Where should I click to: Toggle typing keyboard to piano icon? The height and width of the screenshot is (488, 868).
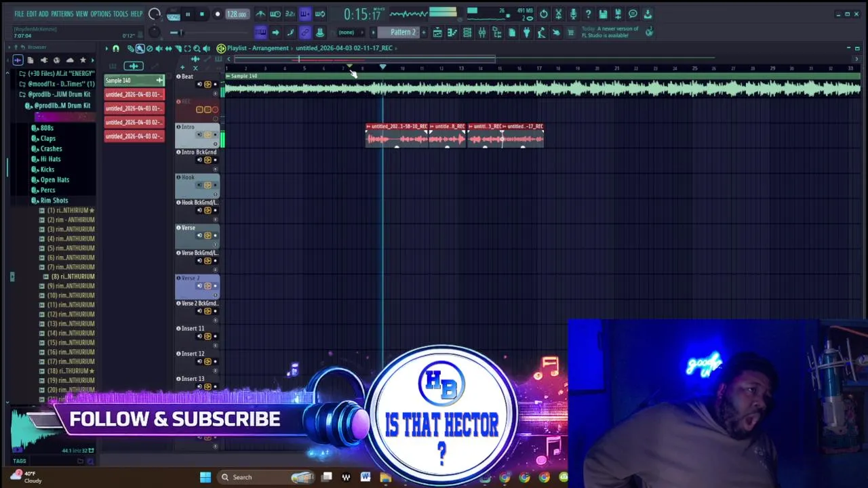coord(260,32)
